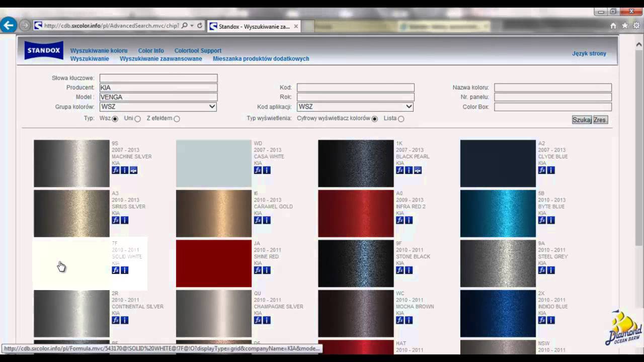Open formula icon for Infra Red 2
This screenshot has width=644, height=362.
click(399, 220)
